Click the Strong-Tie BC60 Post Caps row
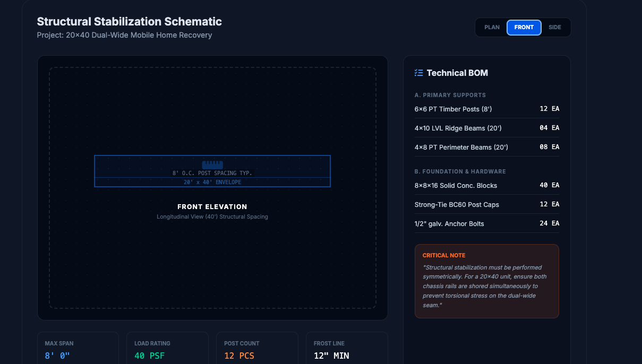 (x=486, y=204)
